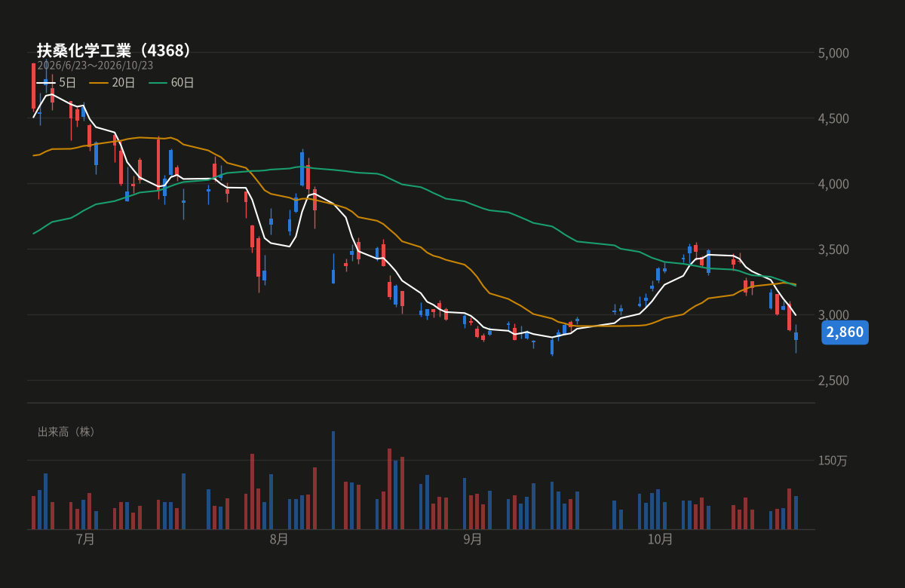This screenshot has width=905, height=588.
Task: Click the 10月 month label
Action: point(660,540)
